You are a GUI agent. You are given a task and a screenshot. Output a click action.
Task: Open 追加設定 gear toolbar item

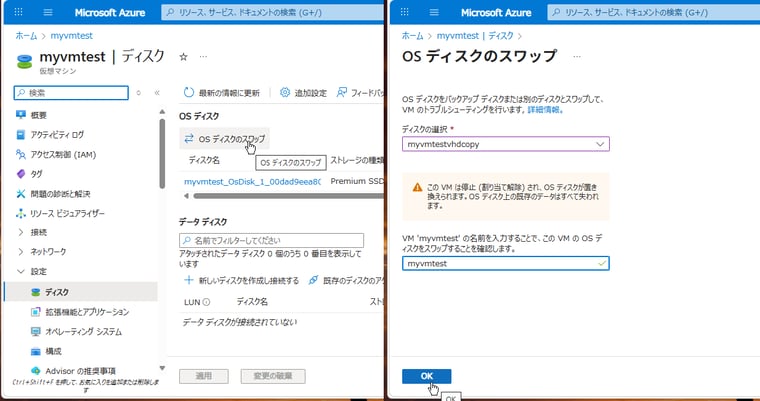pyautogui.click(x=303, y=93)
